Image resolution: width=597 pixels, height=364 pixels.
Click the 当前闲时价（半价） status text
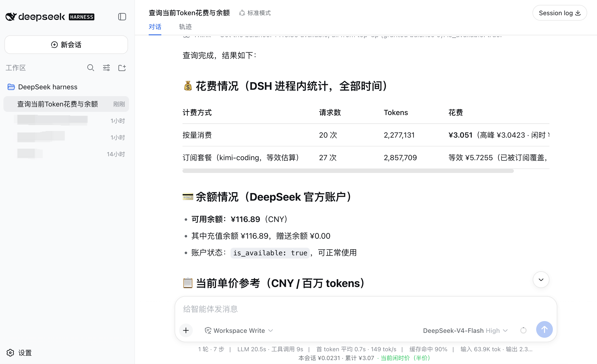[405, 358]
